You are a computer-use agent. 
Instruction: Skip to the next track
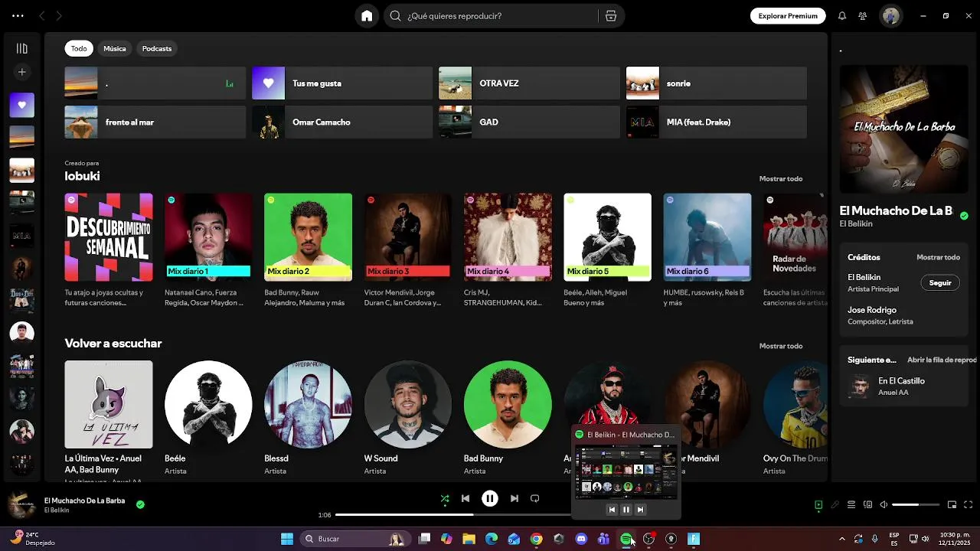514,499
